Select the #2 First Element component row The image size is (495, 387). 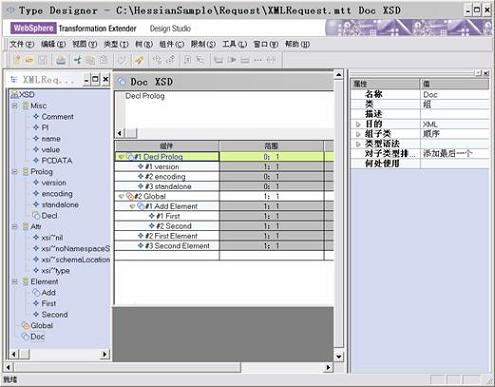(x=166, y=236)
